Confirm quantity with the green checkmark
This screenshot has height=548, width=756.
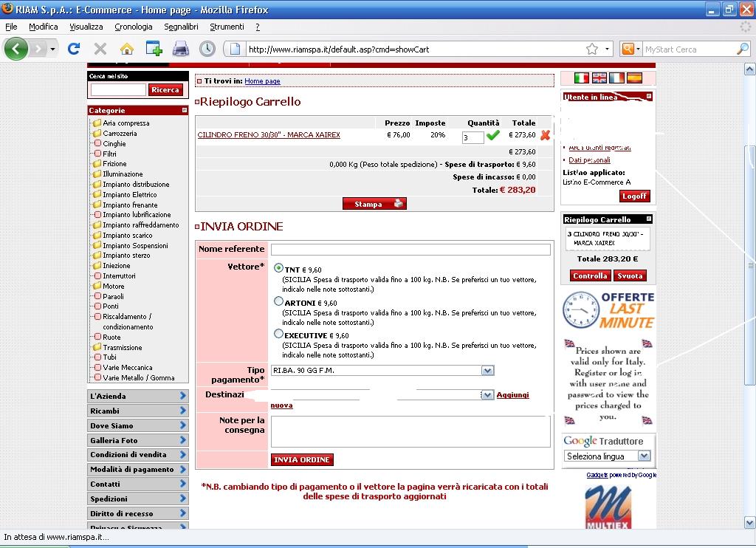click(492, 136)
